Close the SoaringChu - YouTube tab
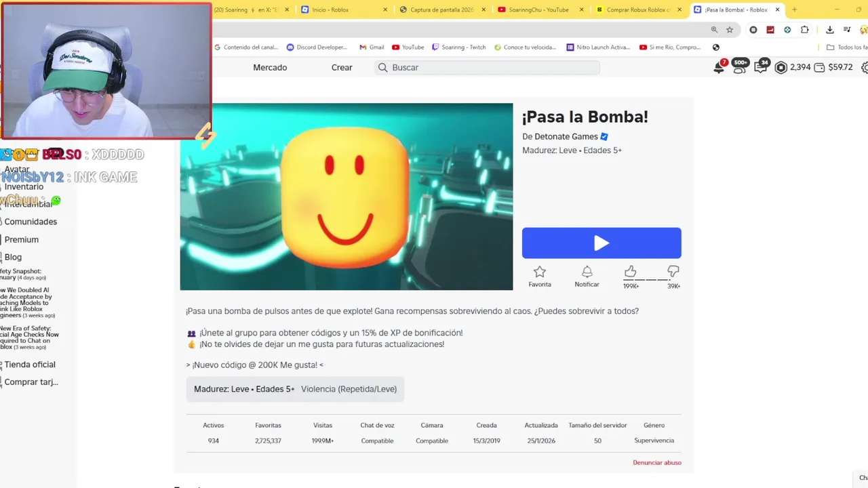Screen dimensions: 868x488 tap(583, 9)
